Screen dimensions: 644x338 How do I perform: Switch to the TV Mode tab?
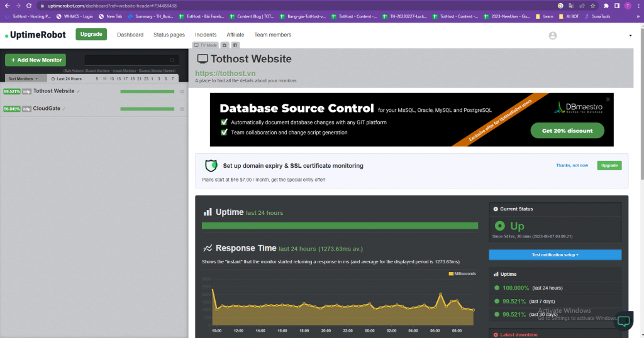(x=206, y=45)
